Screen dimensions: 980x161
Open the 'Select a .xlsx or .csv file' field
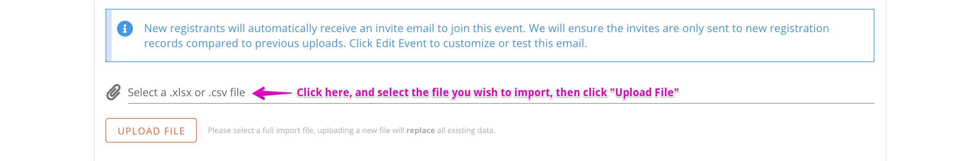(501, 93)
